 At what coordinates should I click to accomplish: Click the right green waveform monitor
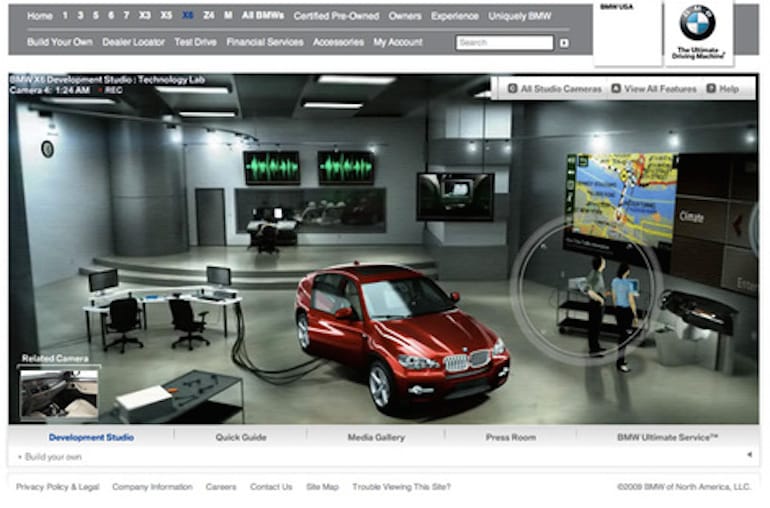(x=346, y=168)
